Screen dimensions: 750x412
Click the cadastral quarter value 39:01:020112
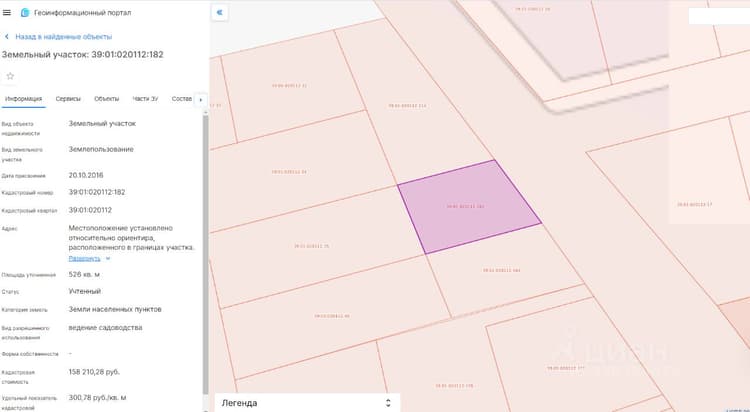[90, 210]
